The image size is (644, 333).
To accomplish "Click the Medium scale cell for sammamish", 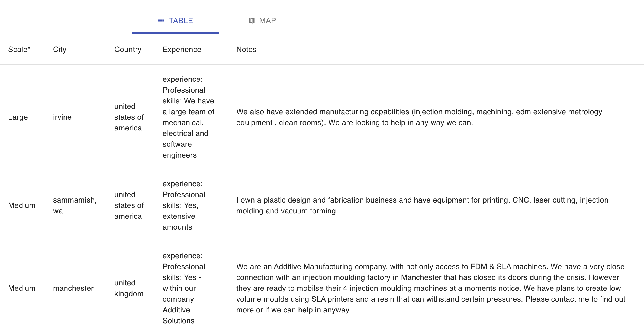I will (22, 205).
